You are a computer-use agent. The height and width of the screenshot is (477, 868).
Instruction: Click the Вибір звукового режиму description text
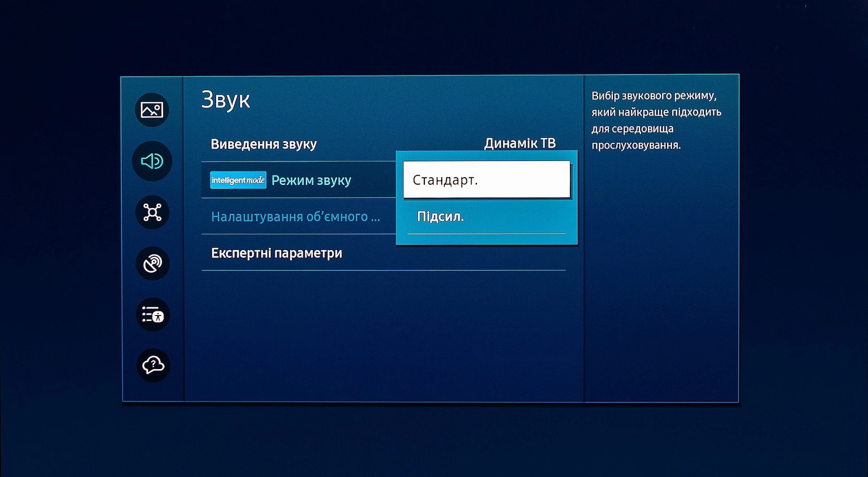pyautogui.click(x=656, y=120)
